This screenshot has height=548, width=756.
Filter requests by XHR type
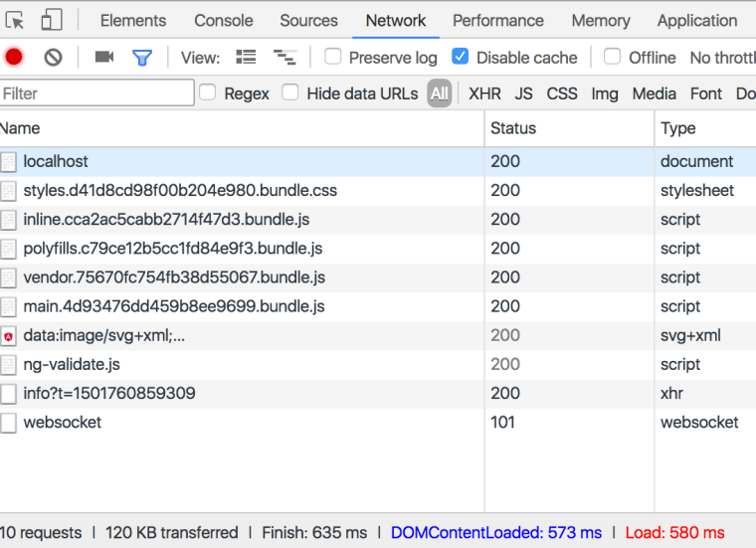click(484, 93)
